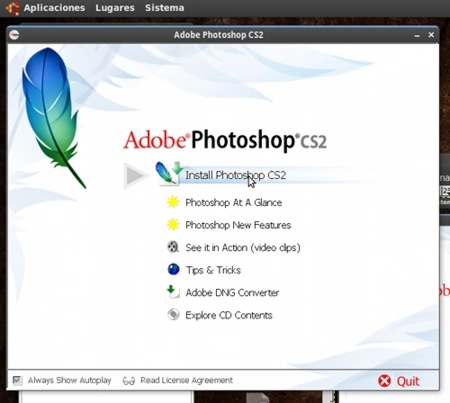The height and width of the screenshot is (403, 450).
Task: Click the Ubuntu logo in top panel
Action: click(13, 8)
